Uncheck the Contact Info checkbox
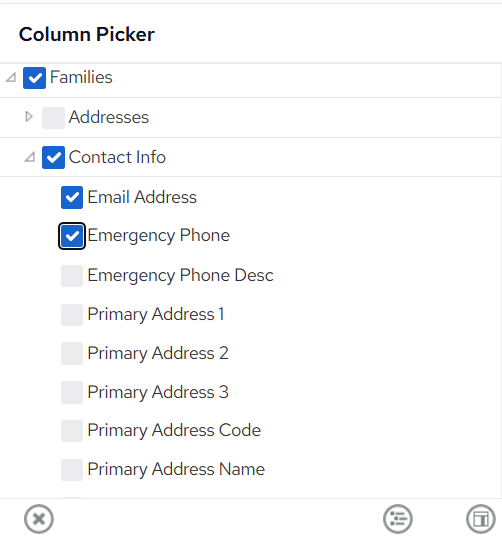This screenshot has height=541, width=502. (53, 157)
